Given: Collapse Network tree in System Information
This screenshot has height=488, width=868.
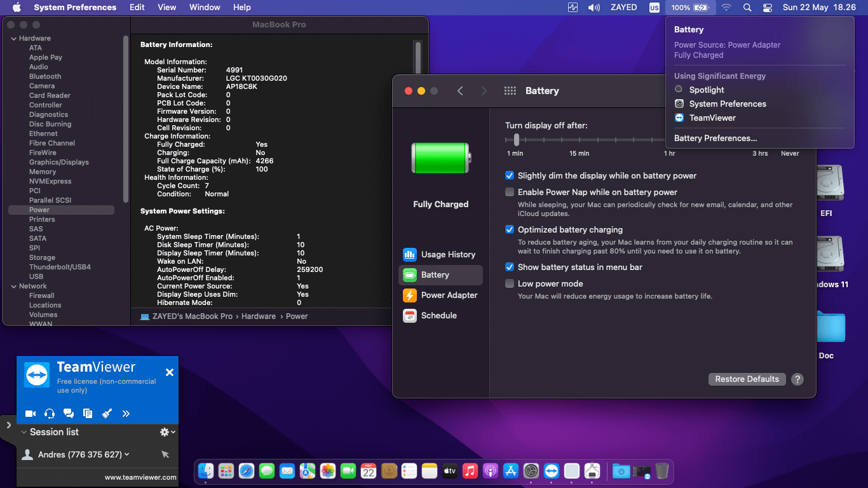Looking at the screenshot, I should point(13,286).
